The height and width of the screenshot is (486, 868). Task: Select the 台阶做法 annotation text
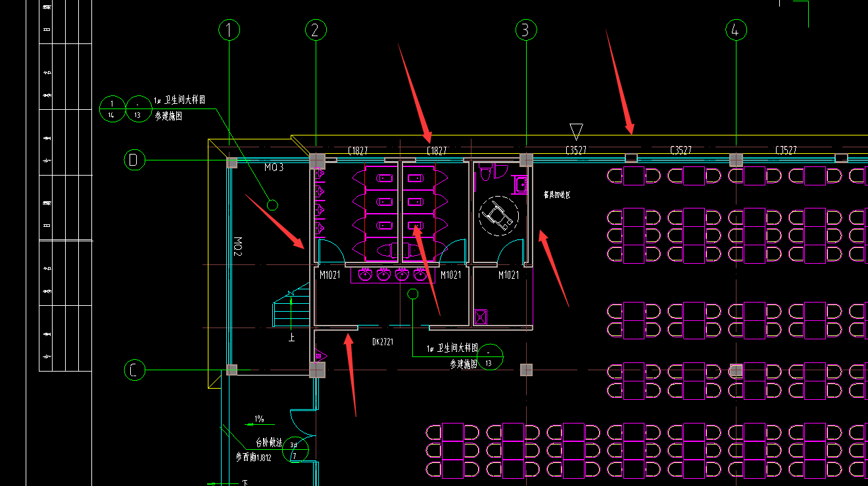[x=268, y=443]
